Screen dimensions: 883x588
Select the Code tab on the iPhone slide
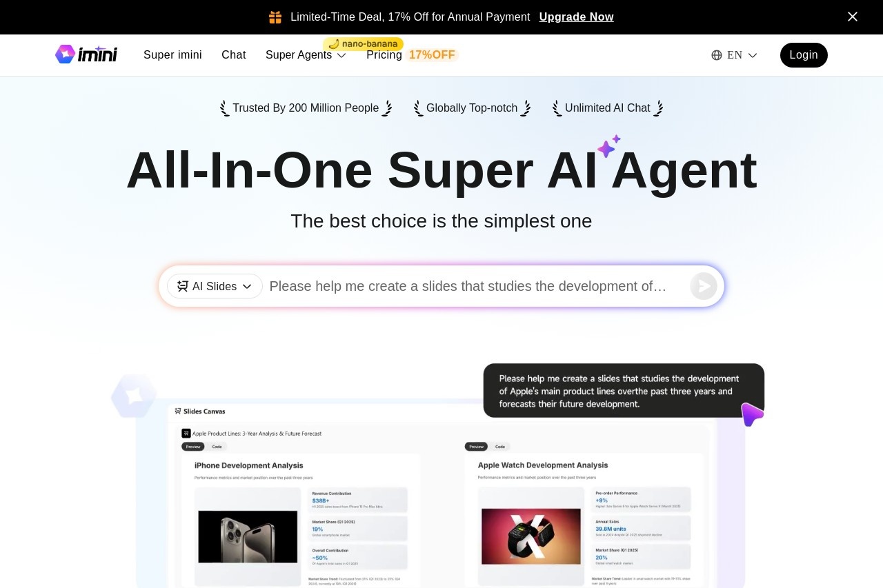point(217,447)
